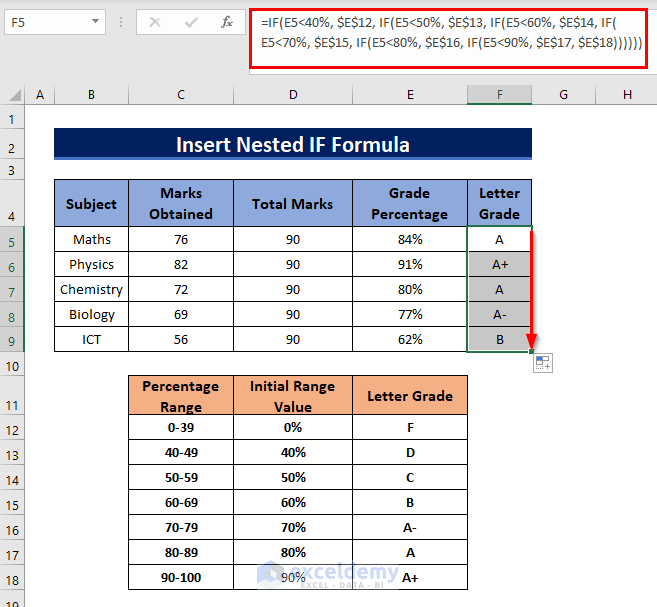Select column B header

(x=91, y=95)
